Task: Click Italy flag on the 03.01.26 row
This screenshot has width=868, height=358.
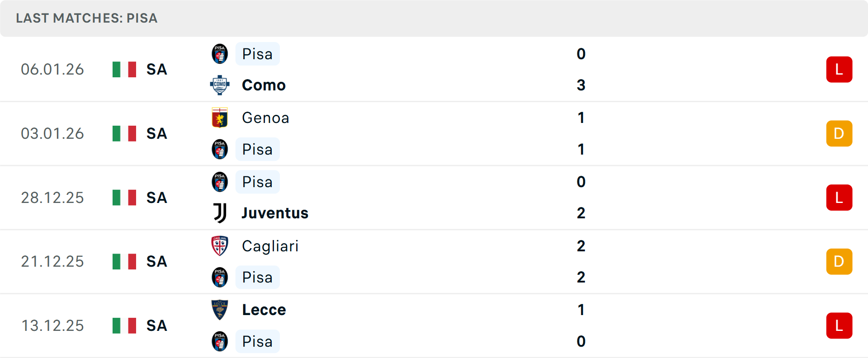Action: 124,133
